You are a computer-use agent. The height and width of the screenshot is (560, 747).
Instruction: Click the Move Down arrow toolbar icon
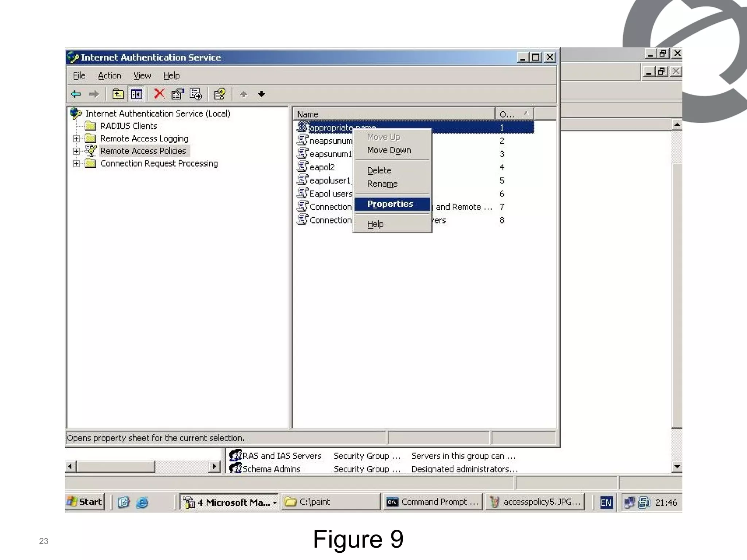[x=262, y=94]
